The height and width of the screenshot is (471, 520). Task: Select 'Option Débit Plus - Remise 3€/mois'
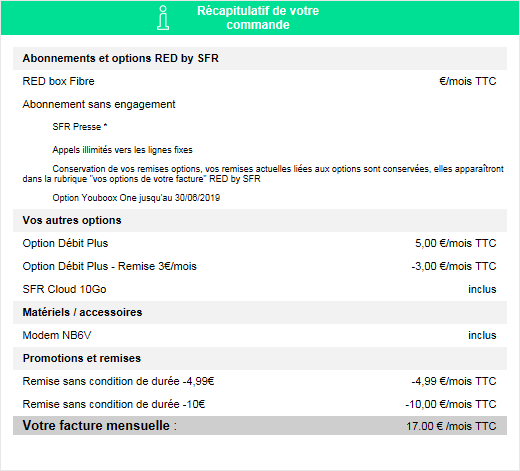click(x=109, y=266)
